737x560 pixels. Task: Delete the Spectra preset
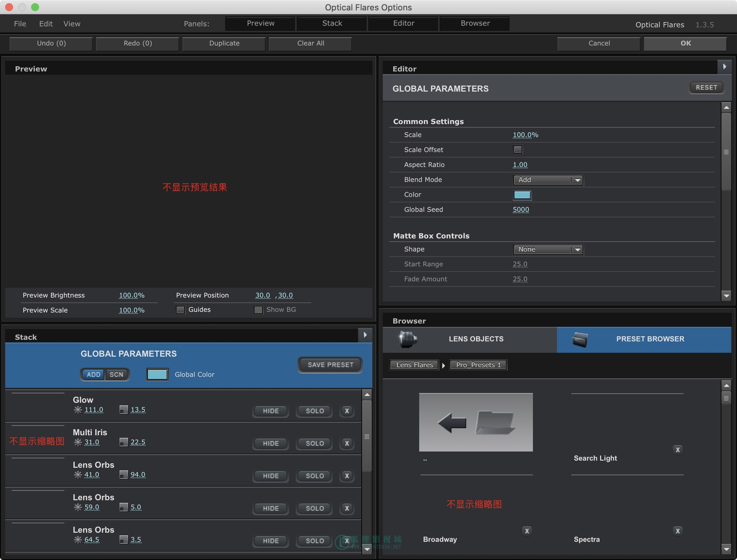click(x=678, y=531)
